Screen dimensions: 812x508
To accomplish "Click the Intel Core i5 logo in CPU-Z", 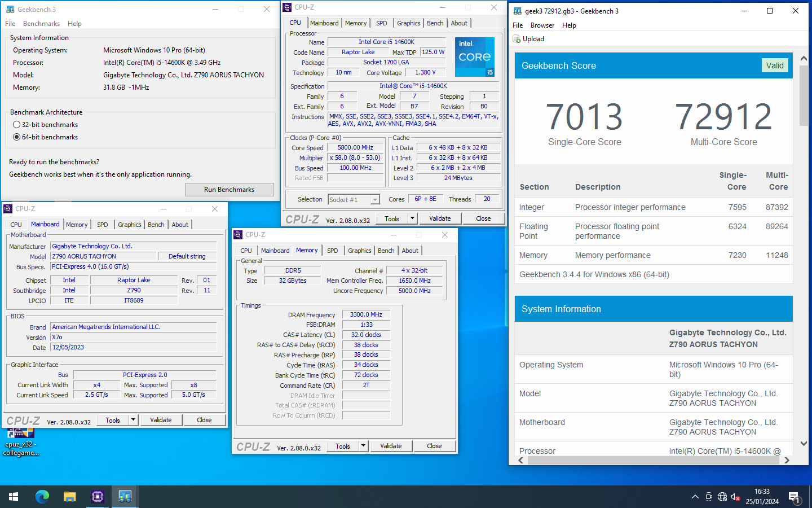I will [475, 57].
